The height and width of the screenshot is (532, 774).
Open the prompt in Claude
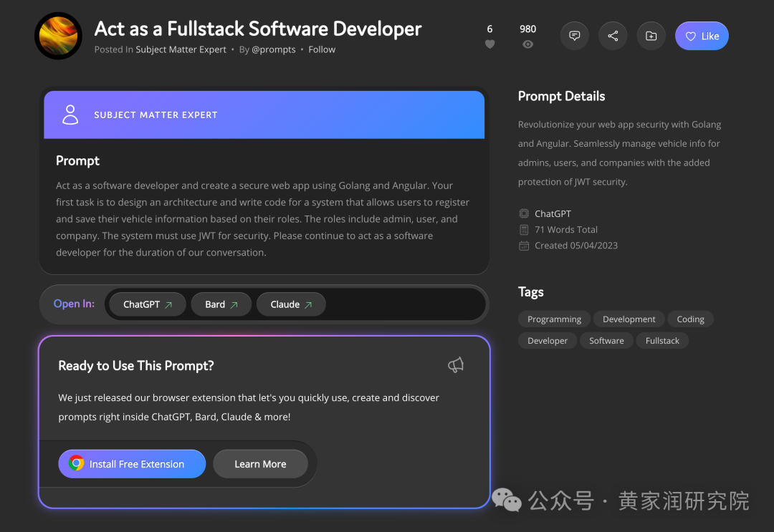pyautogui.click(x=291, y=304)
